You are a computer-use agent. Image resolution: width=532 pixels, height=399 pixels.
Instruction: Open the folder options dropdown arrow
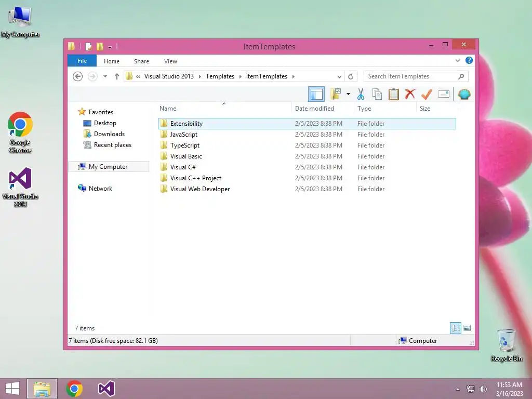348,94
